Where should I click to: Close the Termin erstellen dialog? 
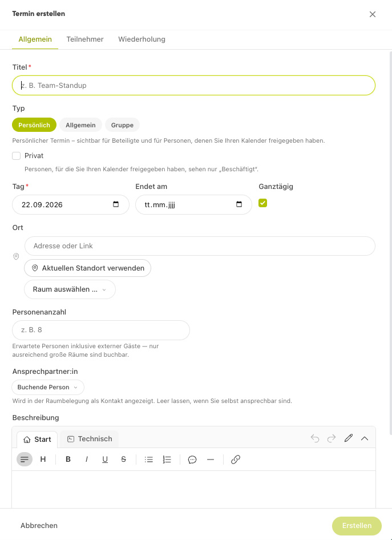(373, 14)
